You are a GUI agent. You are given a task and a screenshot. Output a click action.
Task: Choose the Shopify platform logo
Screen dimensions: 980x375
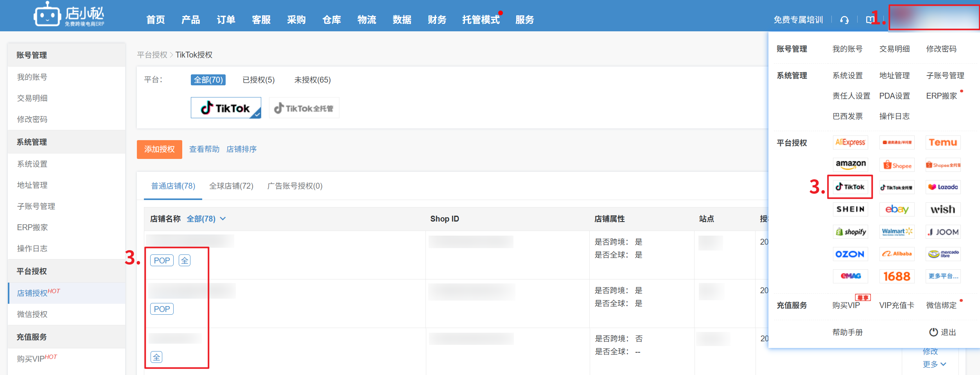[x=850, y=232]
